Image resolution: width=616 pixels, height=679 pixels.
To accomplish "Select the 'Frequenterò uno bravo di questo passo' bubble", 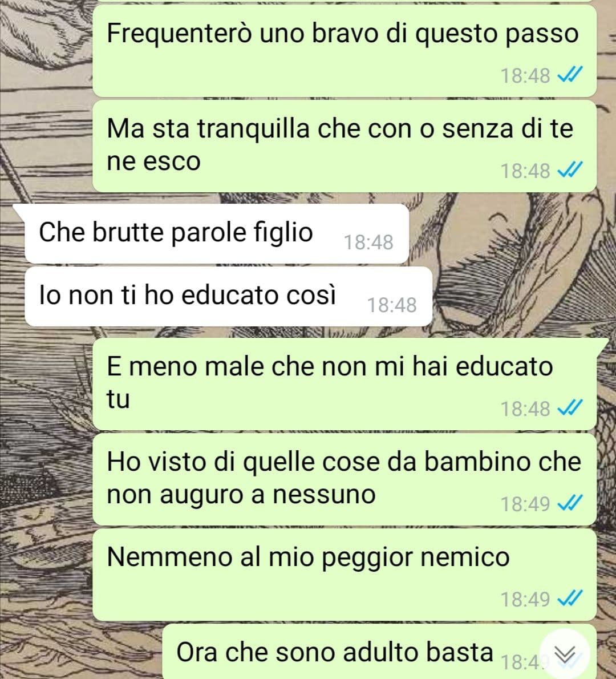I will 345,51.
